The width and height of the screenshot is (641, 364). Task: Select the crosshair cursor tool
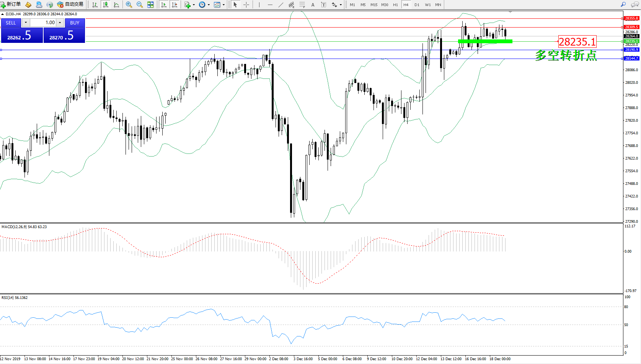tap(246, 5)
